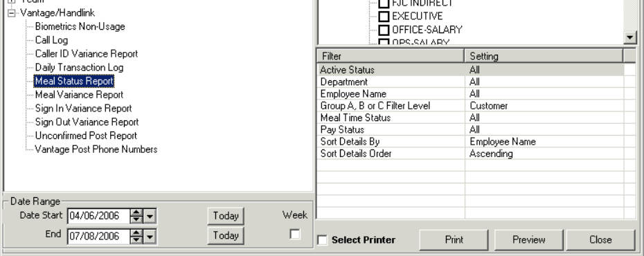Set Date Start to Today

pyautogui.click(x=226, y=216)
